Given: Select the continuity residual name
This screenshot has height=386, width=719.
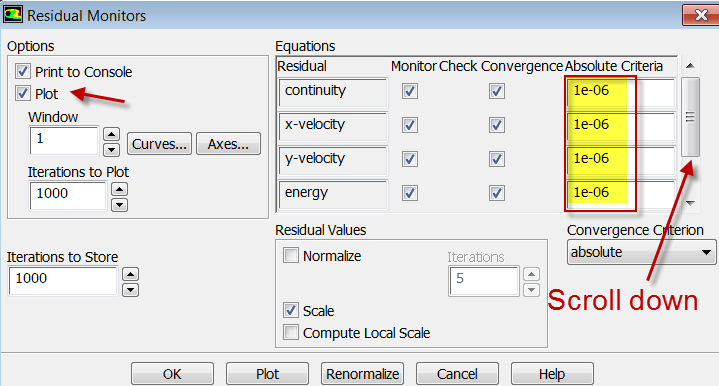Looking at the screenshot, I should point(333,92).
